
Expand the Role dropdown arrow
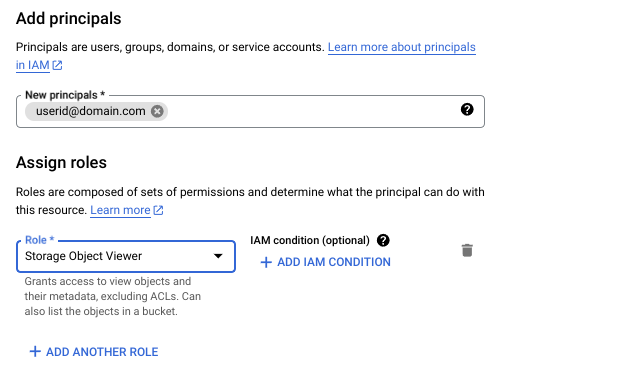pyautogui.click(x=218, y=256)
